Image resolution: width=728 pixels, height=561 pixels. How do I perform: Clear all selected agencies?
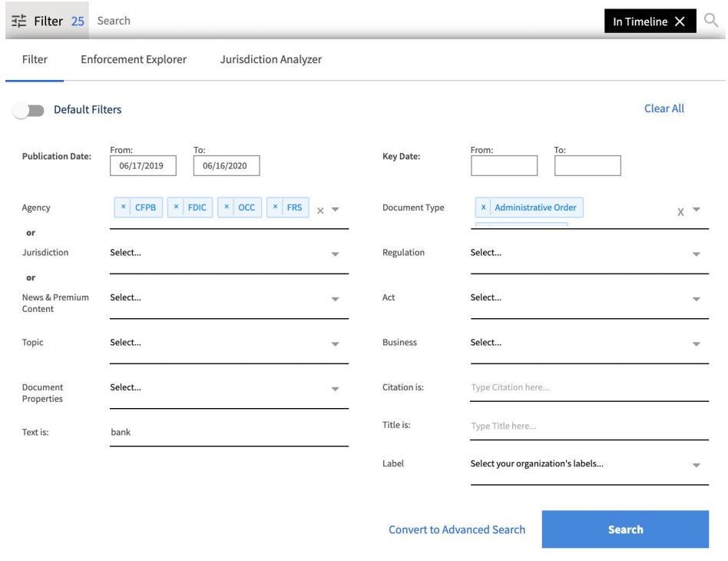point(320,211)
